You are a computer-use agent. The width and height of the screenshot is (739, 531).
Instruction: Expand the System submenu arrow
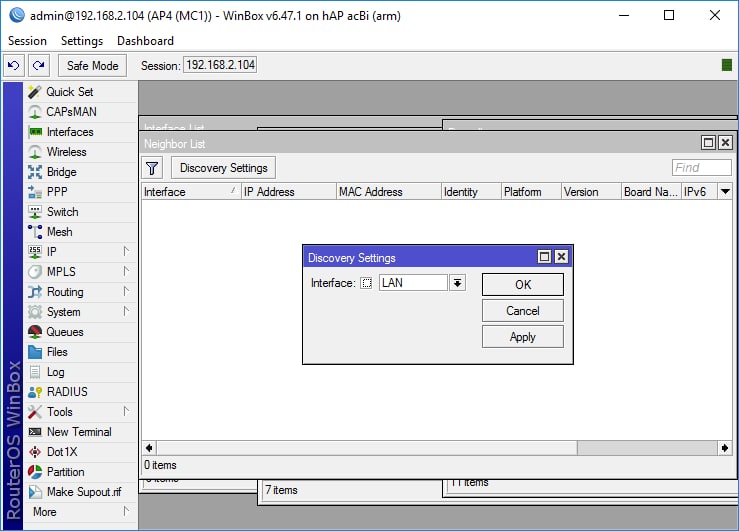point(126,311)
